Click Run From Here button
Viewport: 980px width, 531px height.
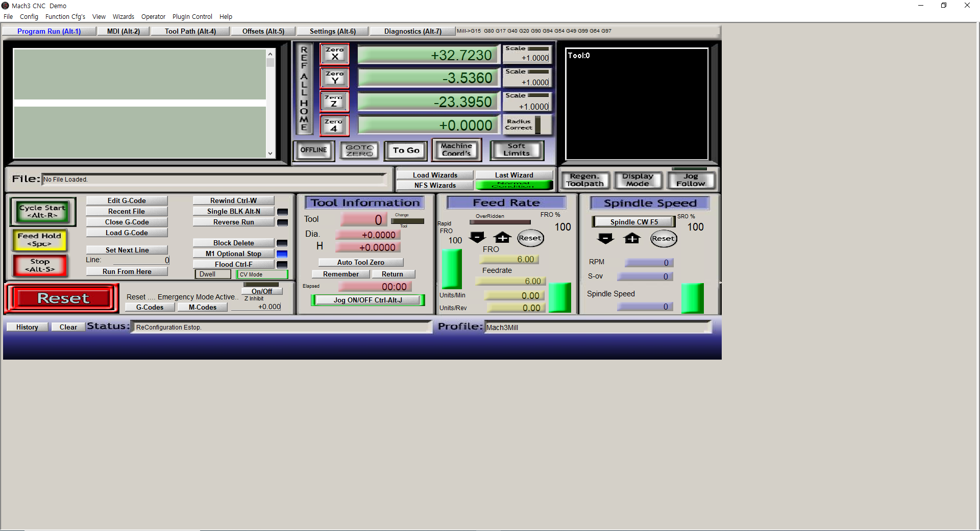pos(127,271)
